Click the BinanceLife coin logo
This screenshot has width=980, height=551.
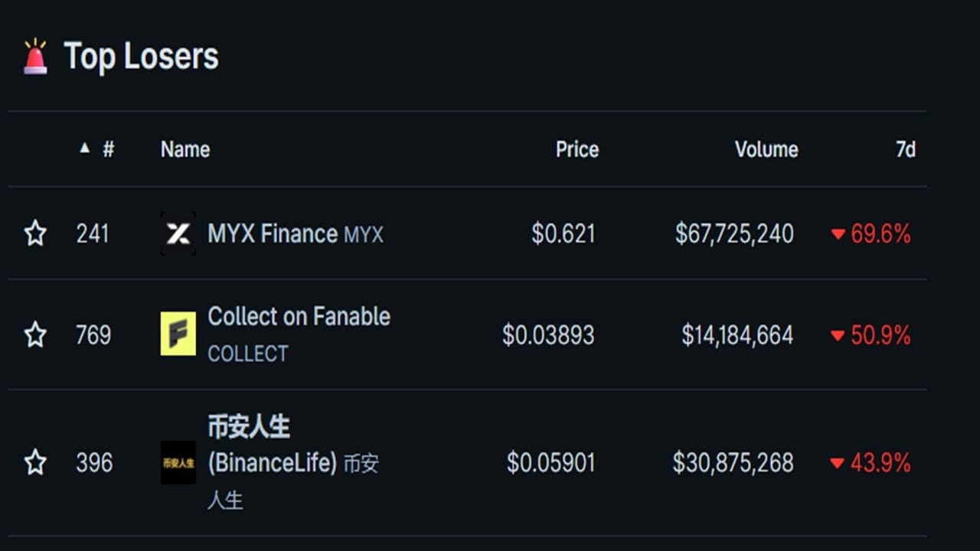click(178, 462)
